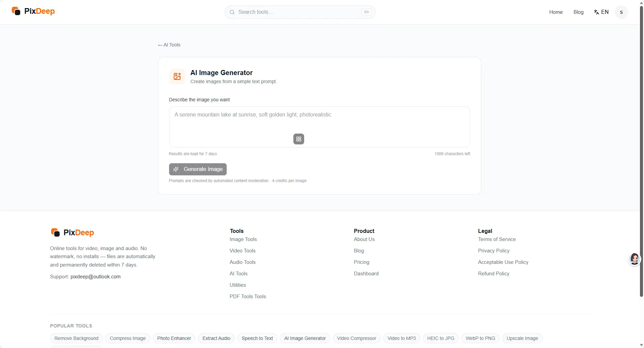Select the Video Compressor popular tool

point(357,338)
